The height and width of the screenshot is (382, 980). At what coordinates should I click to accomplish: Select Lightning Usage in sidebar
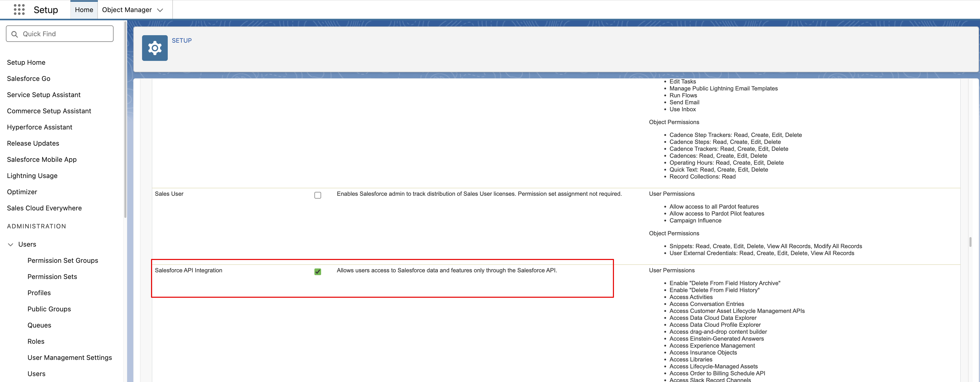point(32,175)
